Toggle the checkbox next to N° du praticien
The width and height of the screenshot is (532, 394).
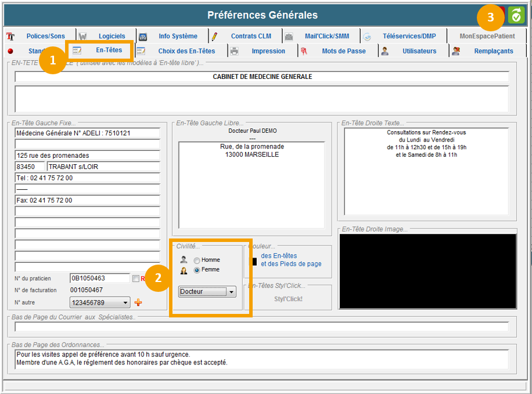[x=136, y=279]
